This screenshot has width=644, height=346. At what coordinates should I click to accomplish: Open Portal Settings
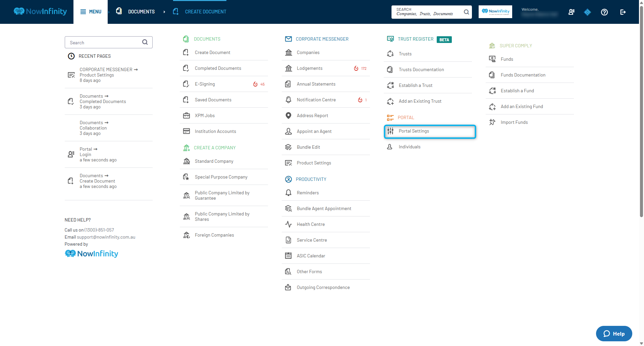coord(430,131)
